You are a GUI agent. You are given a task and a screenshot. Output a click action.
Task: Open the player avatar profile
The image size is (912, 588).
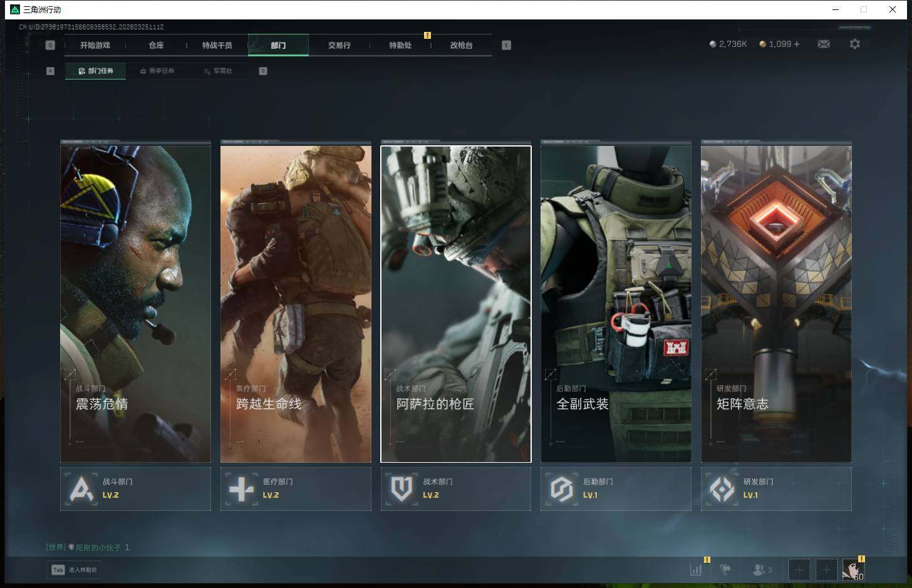tap(853, 570)
